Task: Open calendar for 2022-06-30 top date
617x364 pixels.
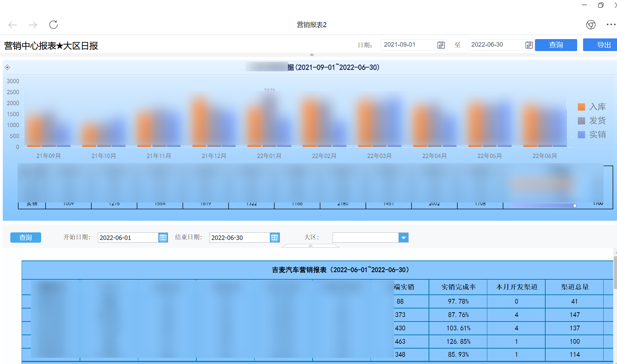Action: (529, 45)
